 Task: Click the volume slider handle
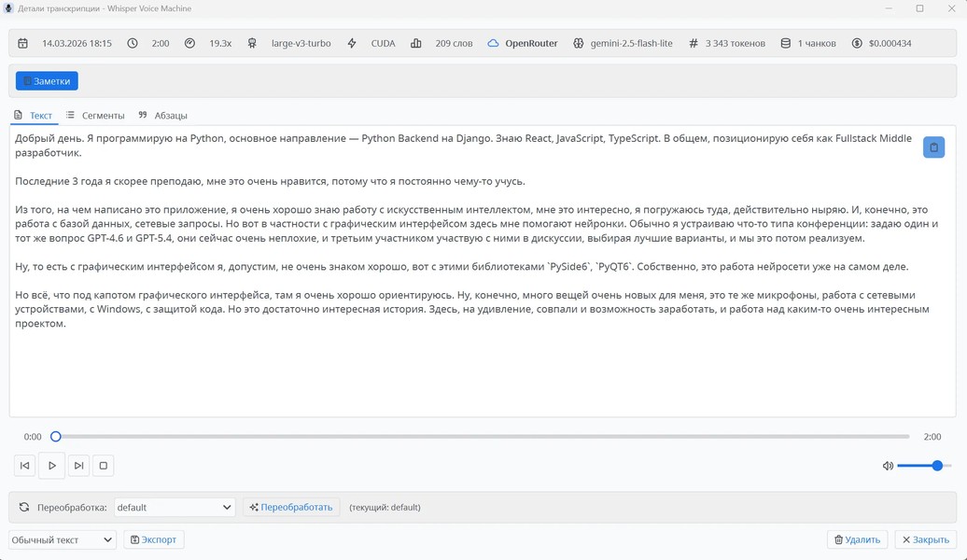point(937,466)
